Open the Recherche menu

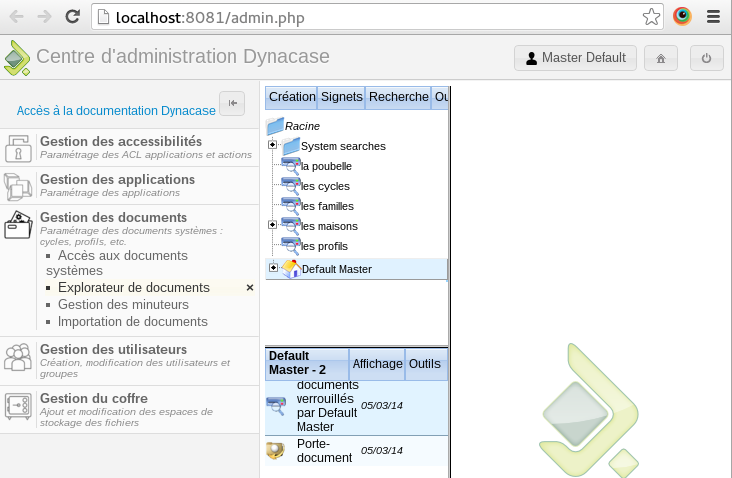coord(398,97)
